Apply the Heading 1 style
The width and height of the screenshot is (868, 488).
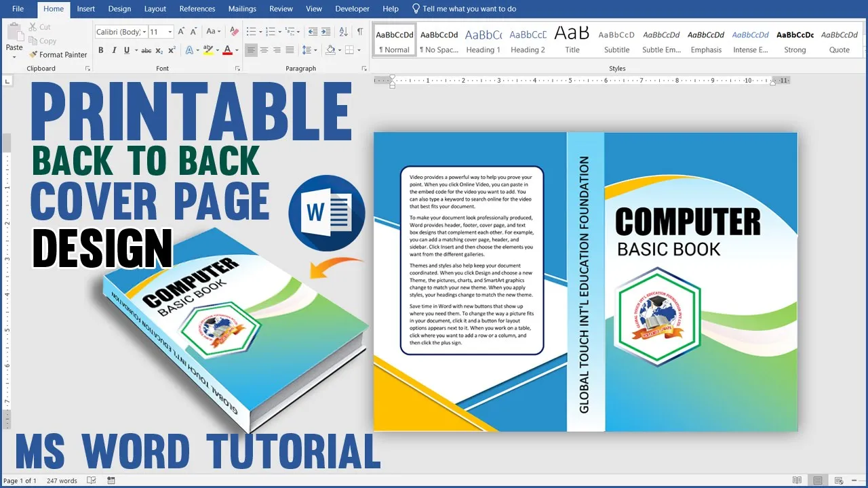tap(483, 41)
